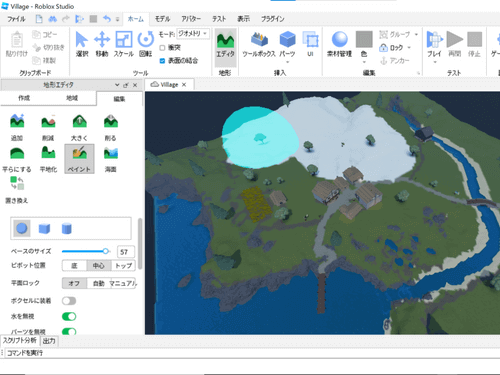Toggle the ボクセルに装着 (Snap to Voxels) switch
This screenshot has height=375, width=500.
pos(69,301)
